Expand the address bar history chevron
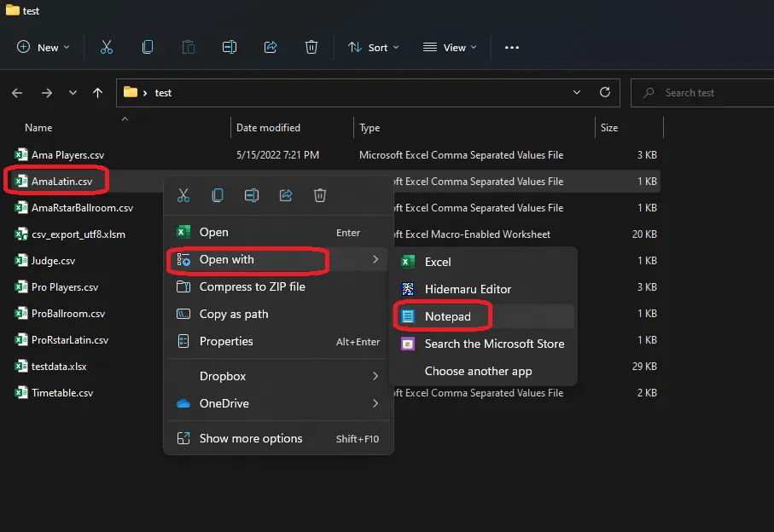The height and width of the screenshot is (532, 774). (578, 92)
